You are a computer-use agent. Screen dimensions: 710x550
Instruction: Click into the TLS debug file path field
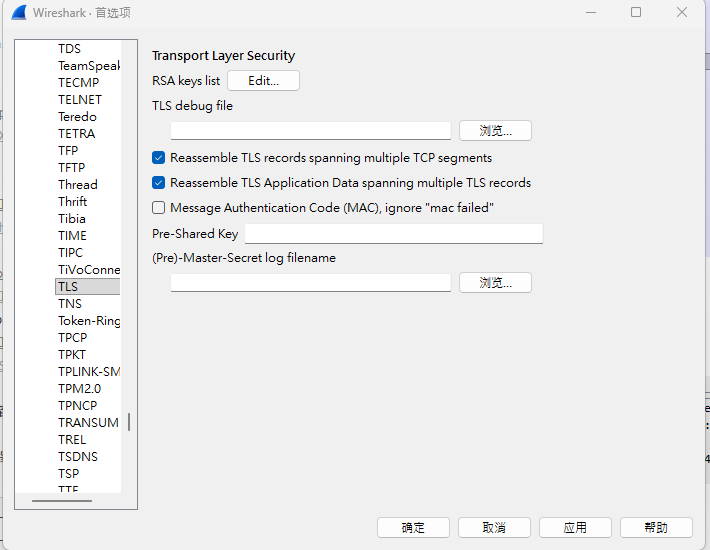(311, 131)
